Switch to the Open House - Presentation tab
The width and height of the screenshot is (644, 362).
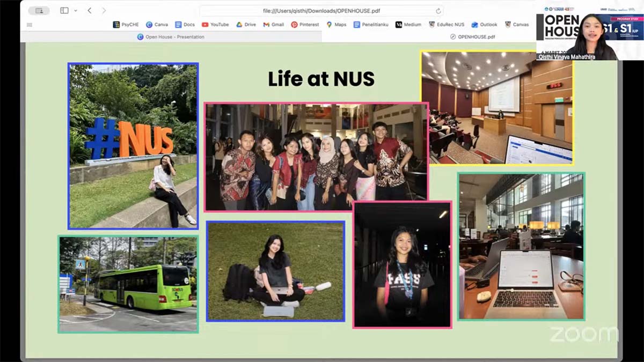[171, 37]
